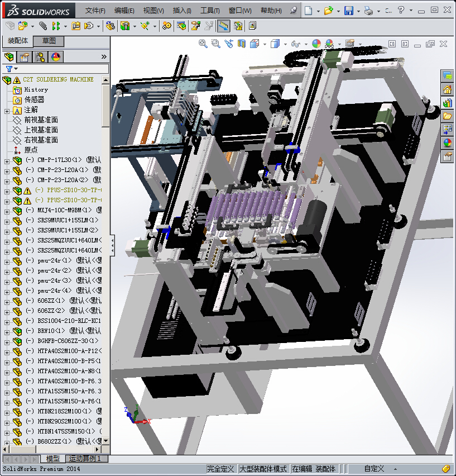
Task: Expand the dropdown arrow next to Print
Action: pyautogui.click(x=378, y=11)
